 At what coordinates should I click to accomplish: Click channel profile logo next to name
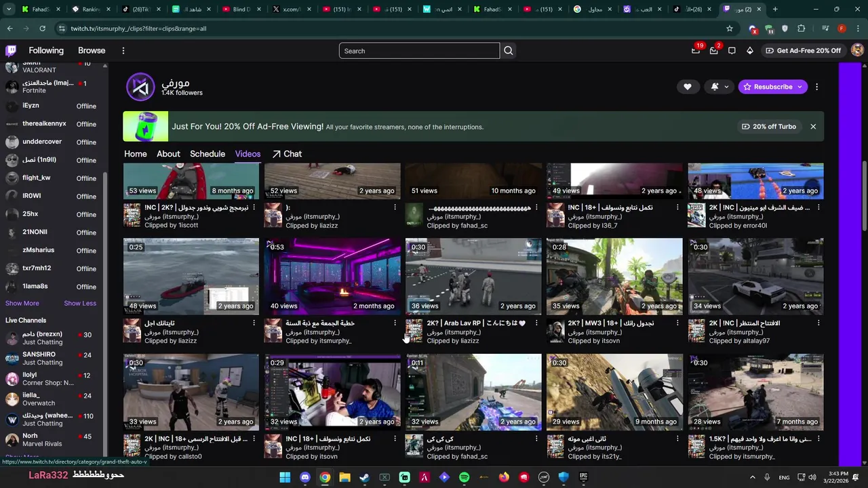point(140,87)
